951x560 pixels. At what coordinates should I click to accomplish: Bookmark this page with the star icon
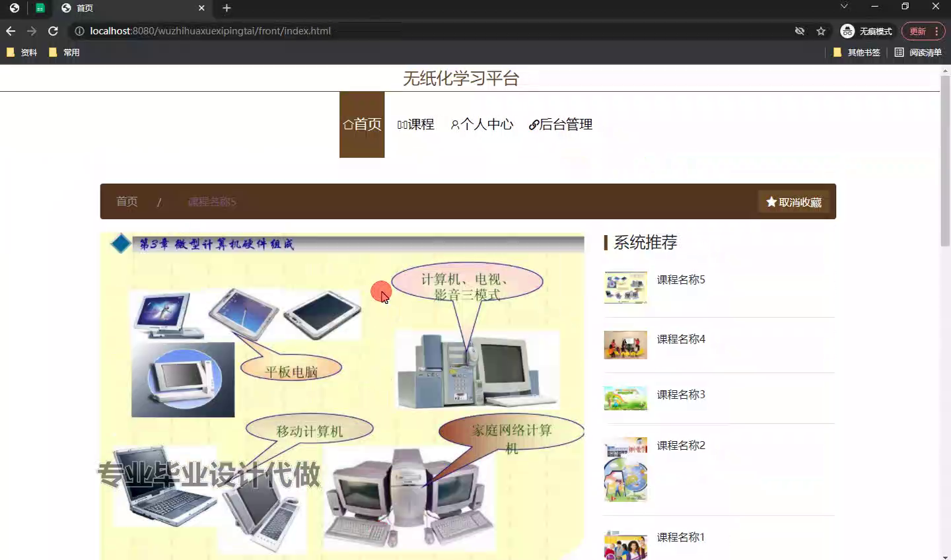[x=821, y=31]
